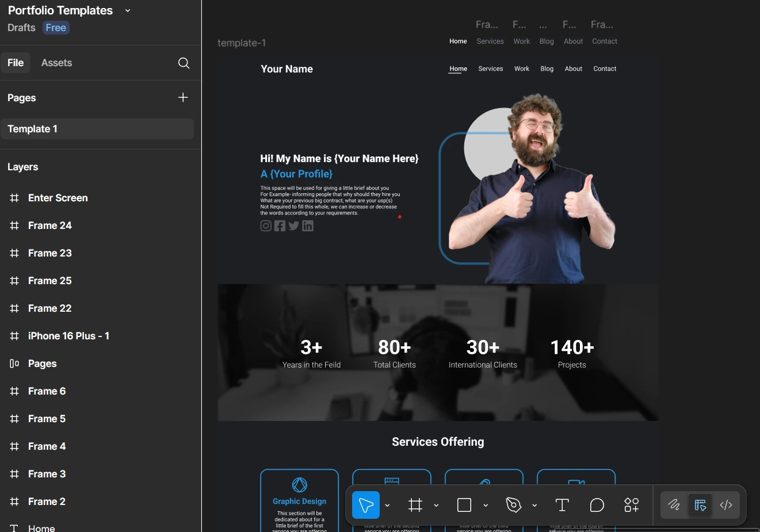
Task: Expand Move tool options arrow
Action: coord(387,506)
